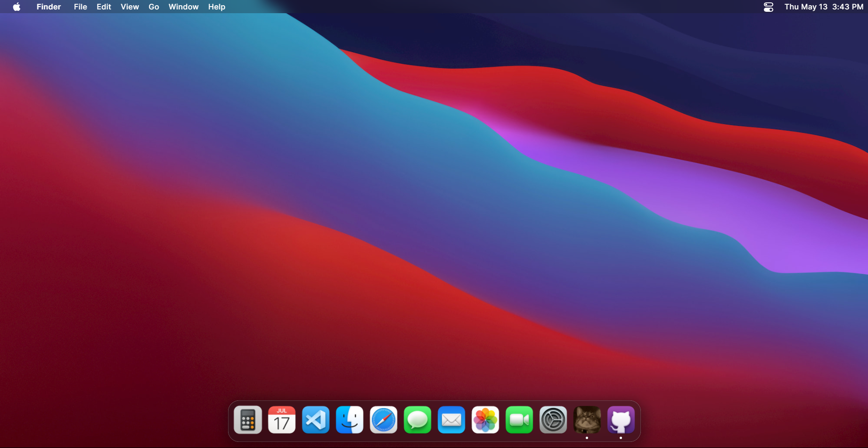Open the Help menu
Image resolution: width=868 pixels, height=448 pixels.
216,7
